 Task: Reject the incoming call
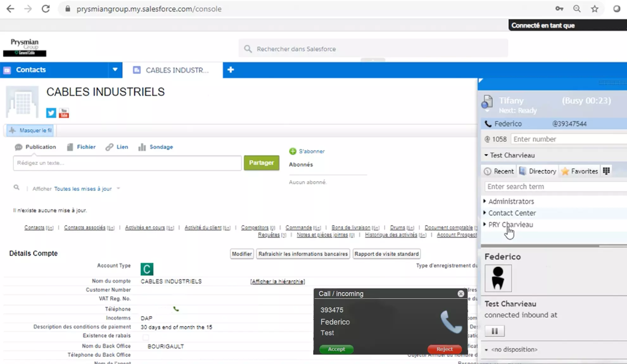pos(445,349)
